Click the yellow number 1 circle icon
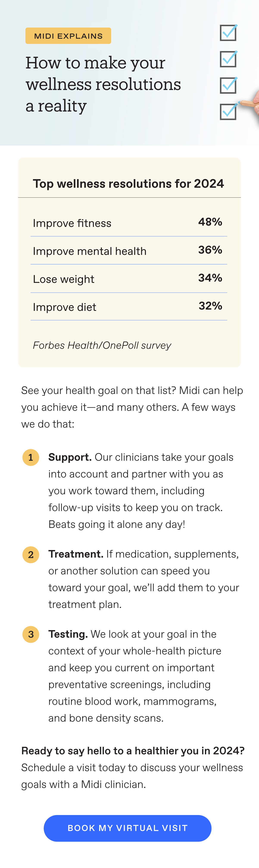The image size is (259, 868). pyautogui.click(x=31, y=457)
